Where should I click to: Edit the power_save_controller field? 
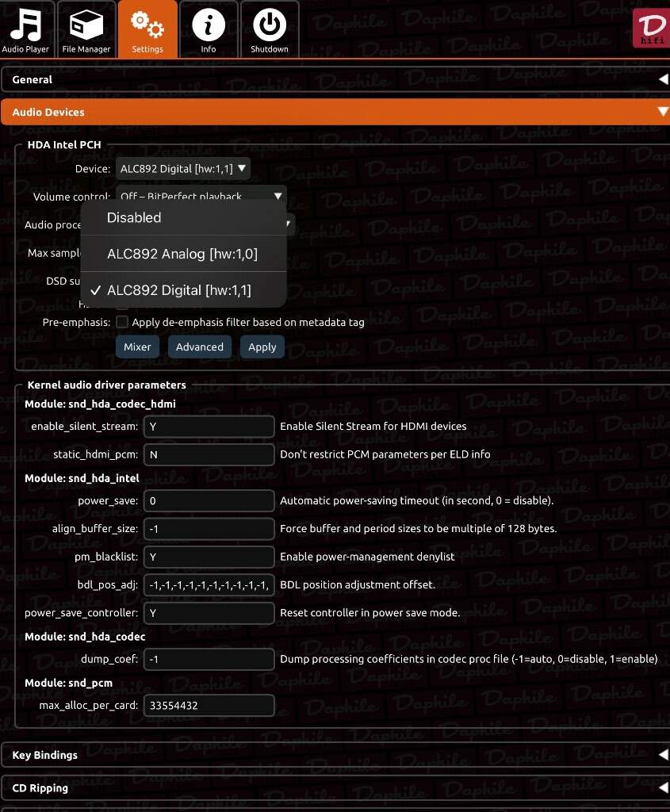[209, 613]
